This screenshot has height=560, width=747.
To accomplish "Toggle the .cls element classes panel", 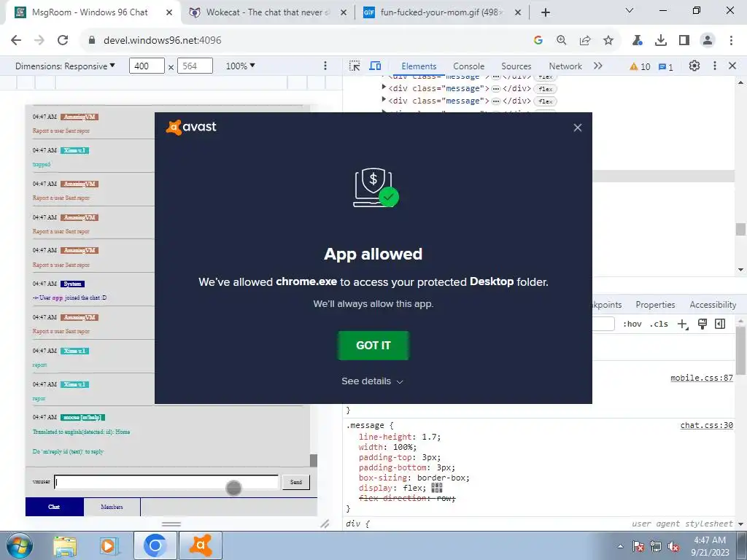I will [x=659, y=324].
